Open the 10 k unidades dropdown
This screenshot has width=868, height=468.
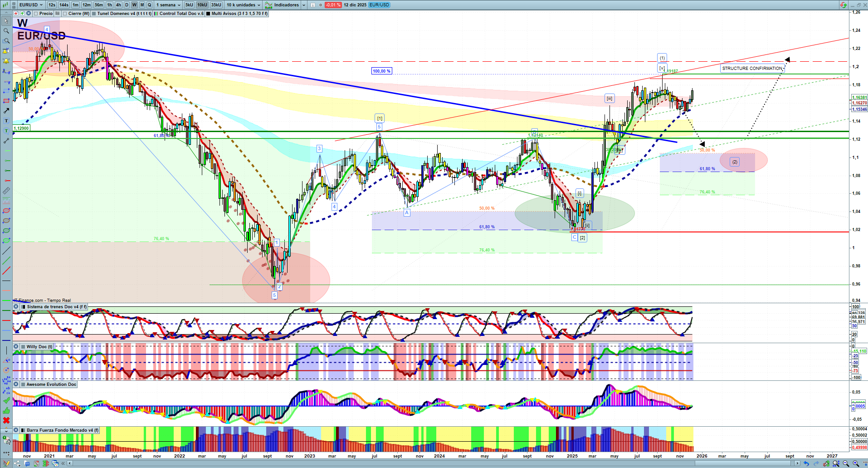(x=244, y=5)
